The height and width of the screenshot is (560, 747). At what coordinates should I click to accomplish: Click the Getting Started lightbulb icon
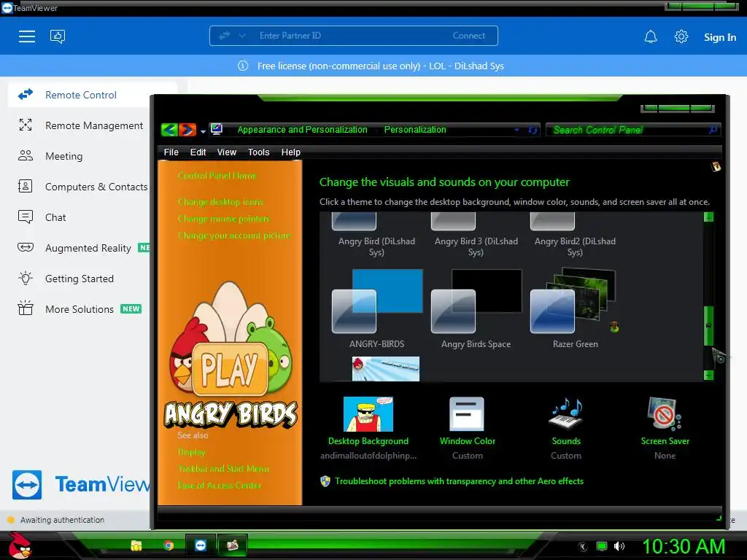point(26,278)
